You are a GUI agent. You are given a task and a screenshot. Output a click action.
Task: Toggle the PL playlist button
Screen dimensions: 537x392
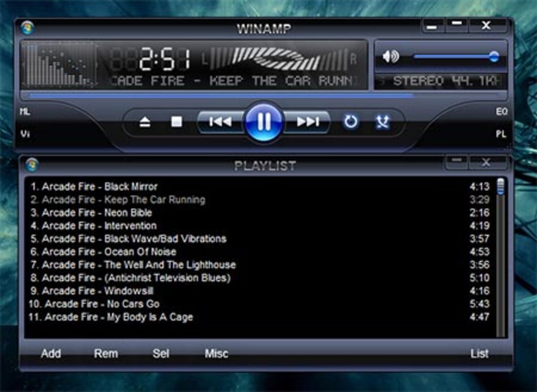[x=501, y=134]
